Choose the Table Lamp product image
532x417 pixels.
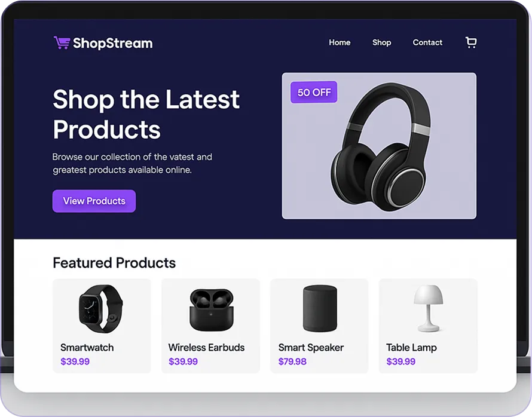428,308
